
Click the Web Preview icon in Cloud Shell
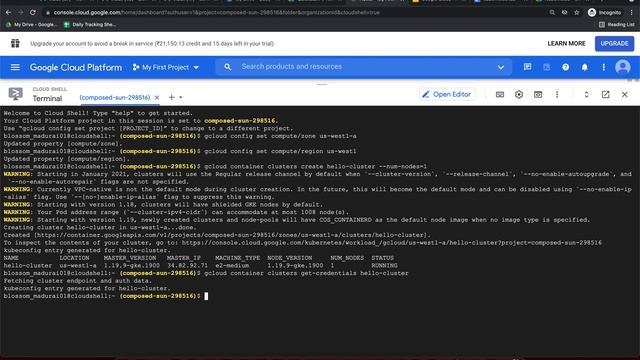538,94
